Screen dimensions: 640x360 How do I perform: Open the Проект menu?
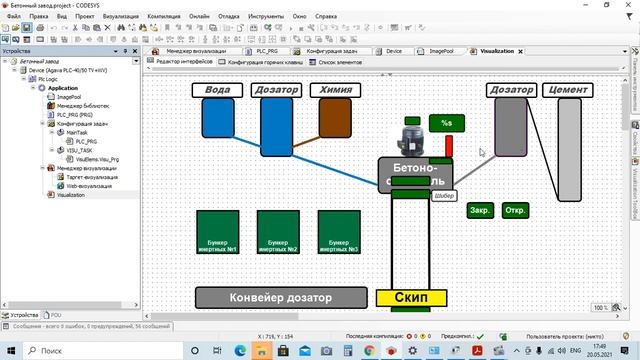tap(84, 16)
